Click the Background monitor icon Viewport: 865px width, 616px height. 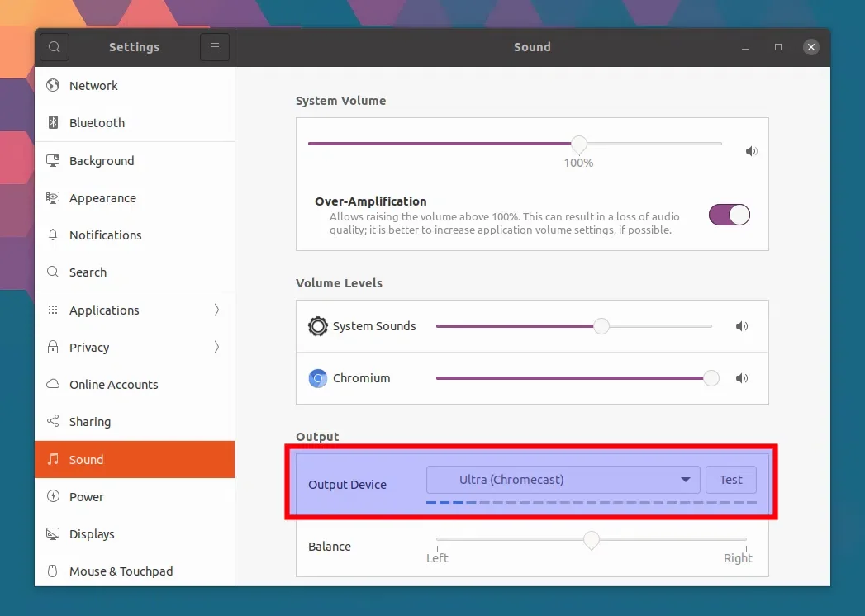pyautogui.click(x=53, y=160)
